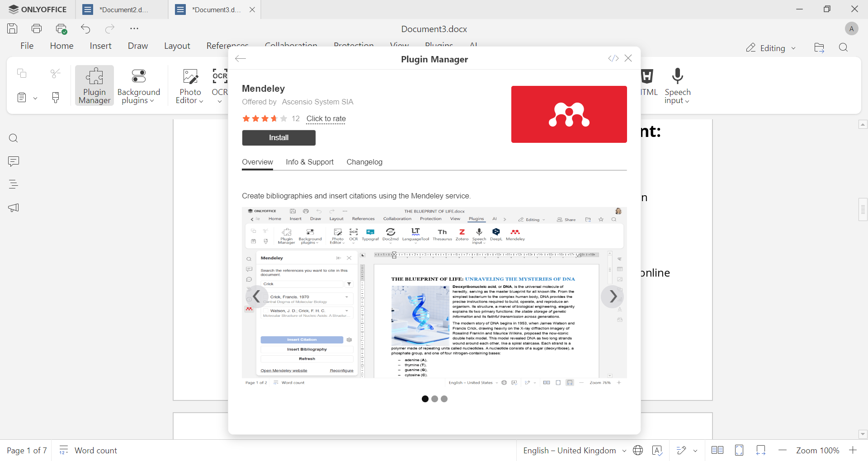Open more quick access options
The width and height of the screenshot is (868, 461).
click(134, 28)
